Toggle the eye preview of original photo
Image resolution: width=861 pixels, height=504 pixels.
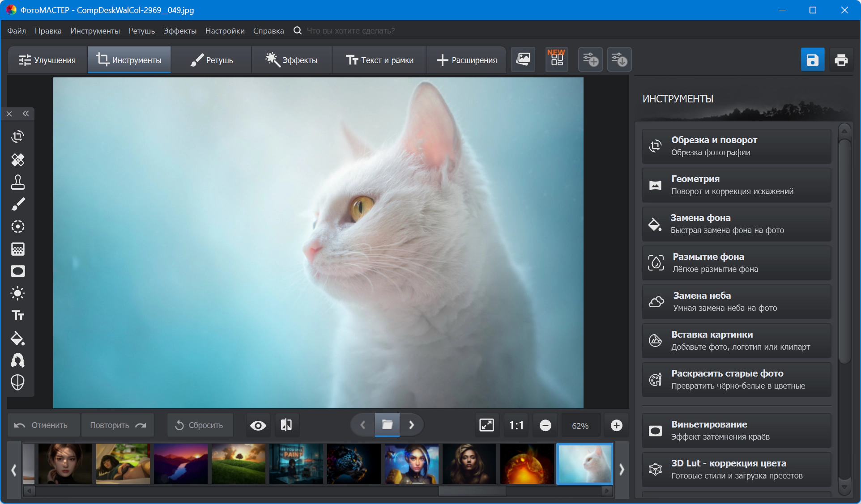coord(258,425)
